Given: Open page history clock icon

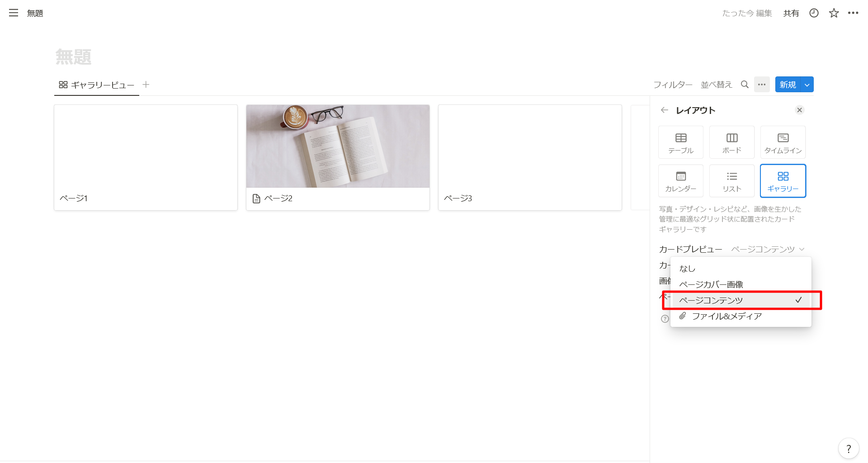Looking at the screenshot, I should coord(814,13).
